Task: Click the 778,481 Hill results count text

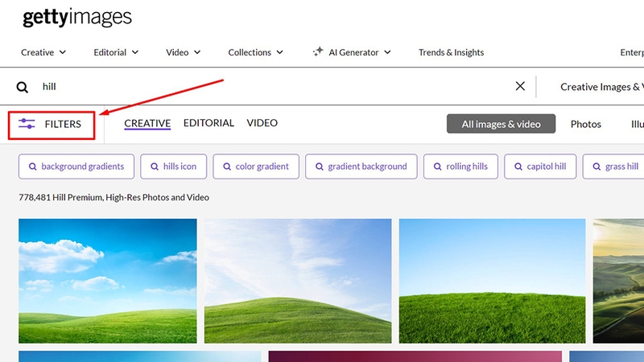Action: (114, 197)
